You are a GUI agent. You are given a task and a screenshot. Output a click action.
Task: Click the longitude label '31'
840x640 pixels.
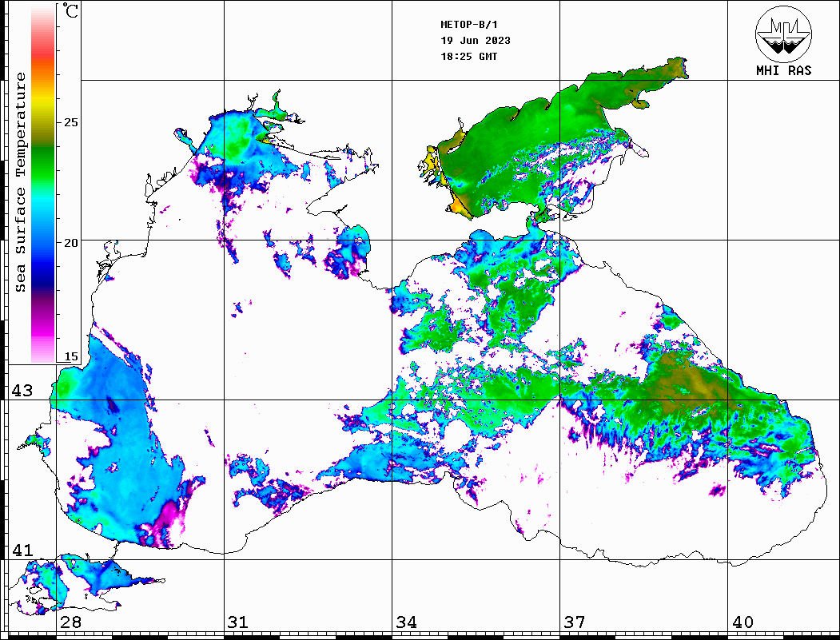[238, 622]
